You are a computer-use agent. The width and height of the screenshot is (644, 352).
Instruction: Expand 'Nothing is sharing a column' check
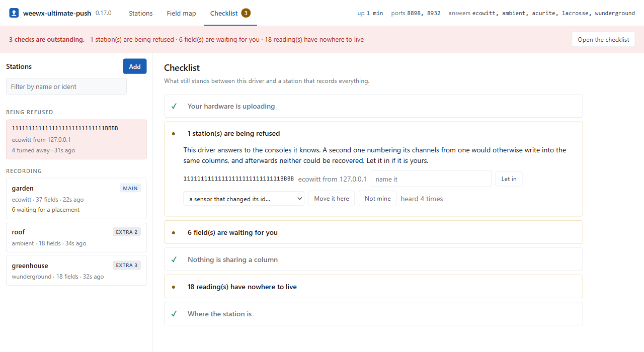point(373,259)
